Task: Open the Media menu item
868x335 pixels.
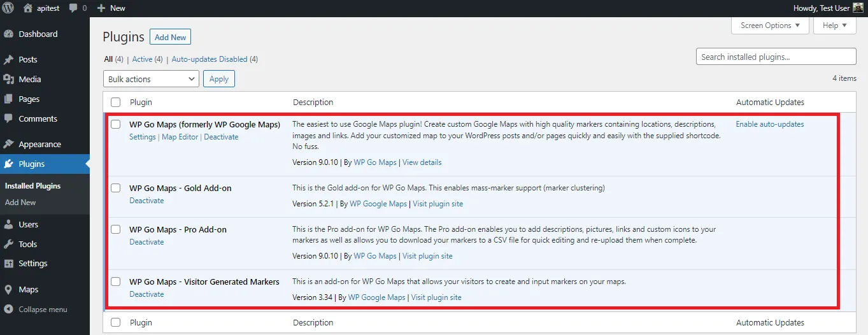Action: (30, 80)
